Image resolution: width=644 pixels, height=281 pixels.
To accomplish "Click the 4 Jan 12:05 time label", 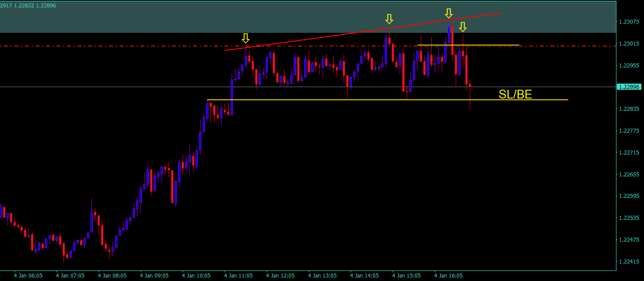I will (x=280, y=276).
